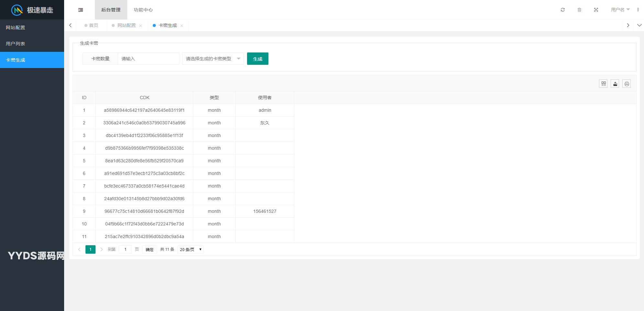Open the 卡密类型 card type dropdown
The width and height of the screenshot is (644, 311).
pos(213,59)
